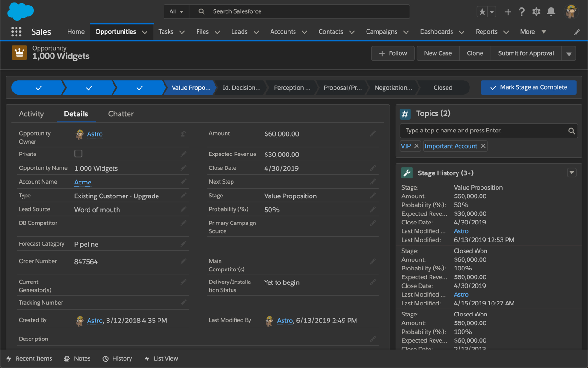
Task: Open the Favorites star icon
Action: point(482,12)
